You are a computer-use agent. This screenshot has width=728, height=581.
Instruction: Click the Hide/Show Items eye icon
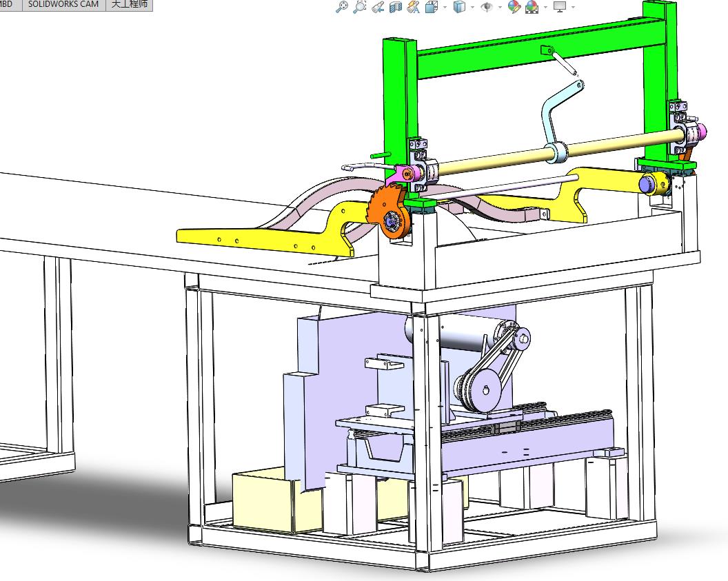click(487, 7)
